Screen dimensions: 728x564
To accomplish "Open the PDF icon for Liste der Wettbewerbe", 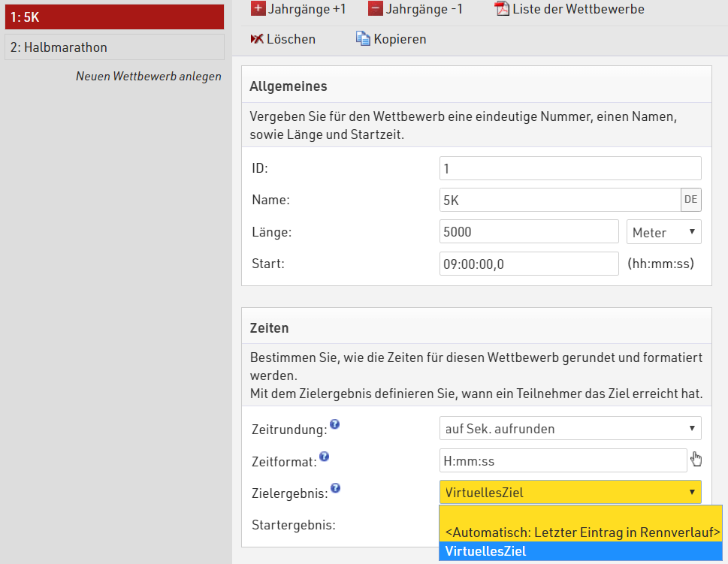I will [502, 9].
